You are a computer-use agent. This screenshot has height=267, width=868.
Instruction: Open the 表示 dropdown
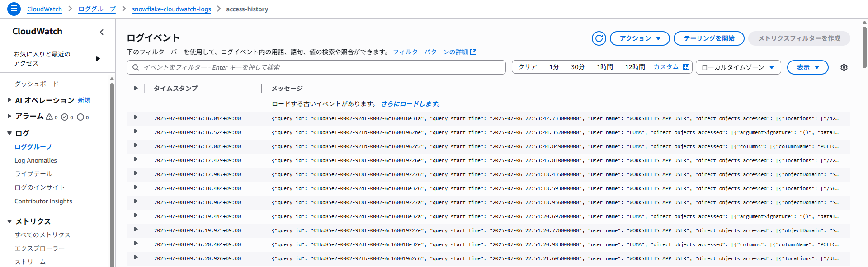click(808, 67)
